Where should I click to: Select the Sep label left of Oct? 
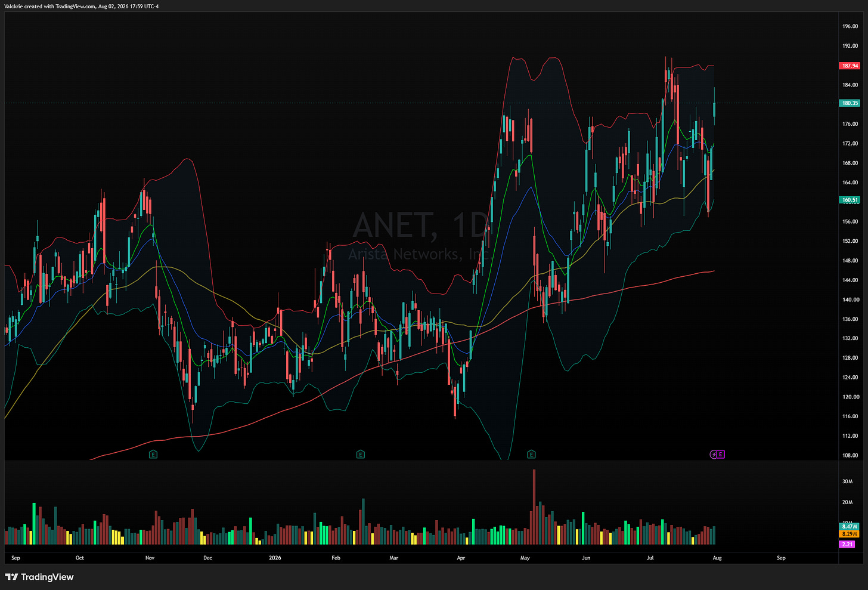click(x=15, y=558)
